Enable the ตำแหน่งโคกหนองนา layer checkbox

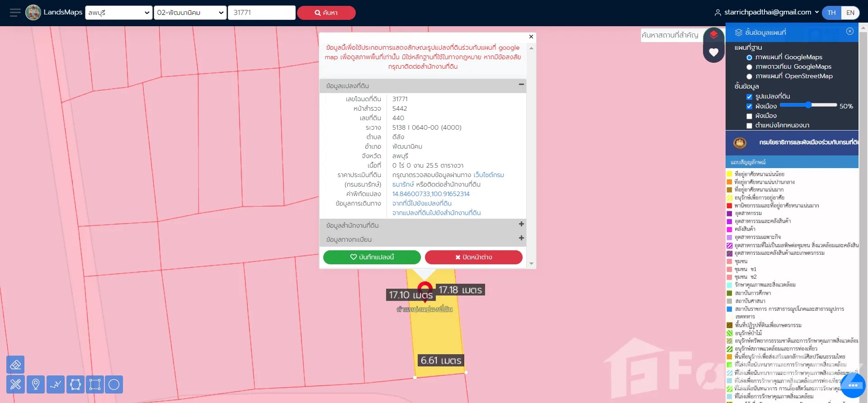[x=749, y=126]
